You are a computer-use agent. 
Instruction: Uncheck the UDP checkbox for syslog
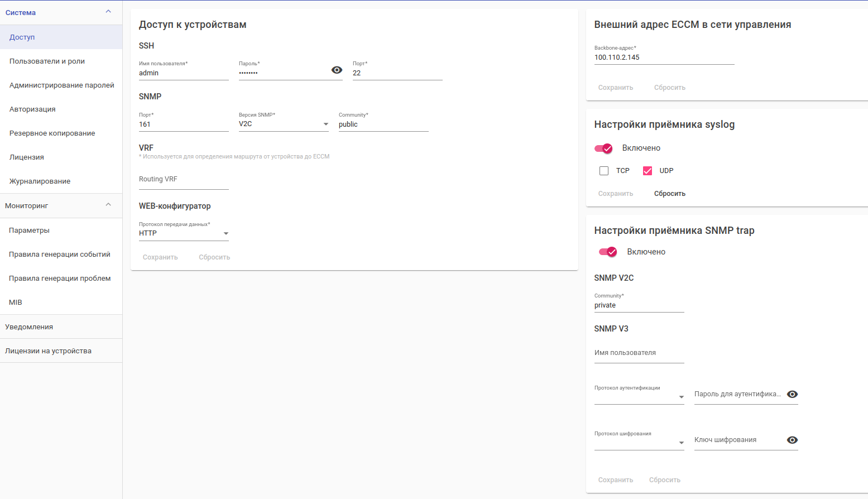pos(648,171)
